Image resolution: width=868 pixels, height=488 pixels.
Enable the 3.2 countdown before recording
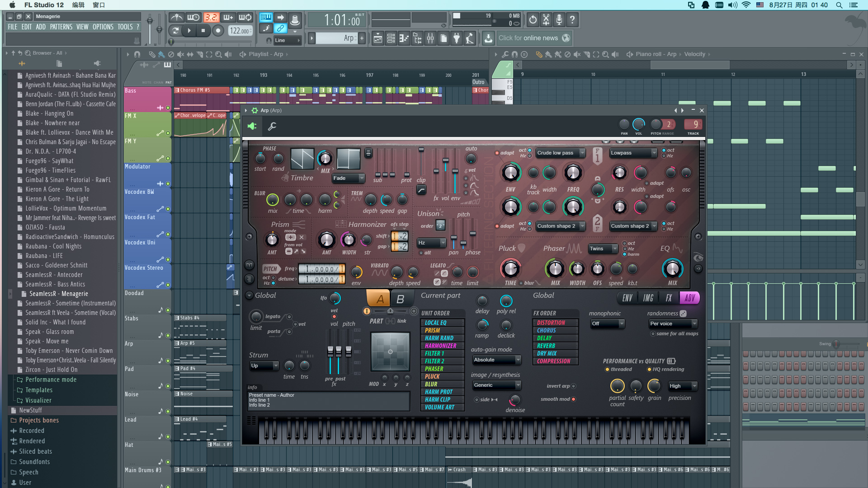tap(211, 18)
